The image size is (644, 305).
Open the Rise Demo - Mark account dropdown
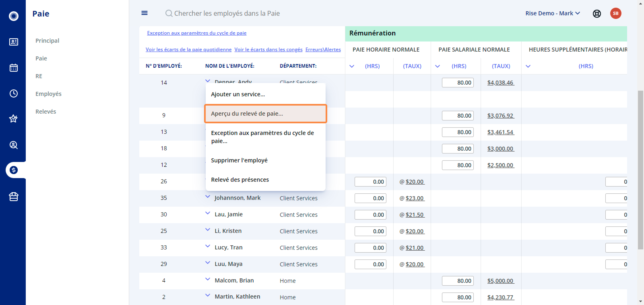[x=552, y=13]
